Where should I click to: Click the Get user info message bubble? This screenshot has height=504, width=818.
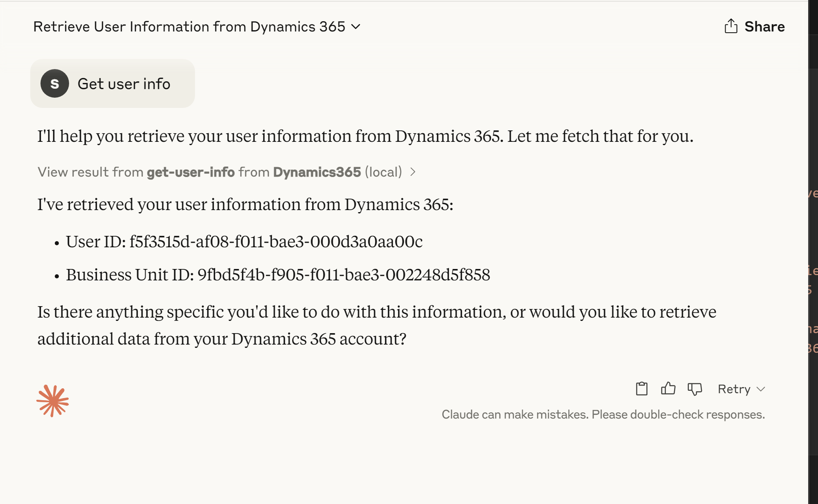pos(112,83)
